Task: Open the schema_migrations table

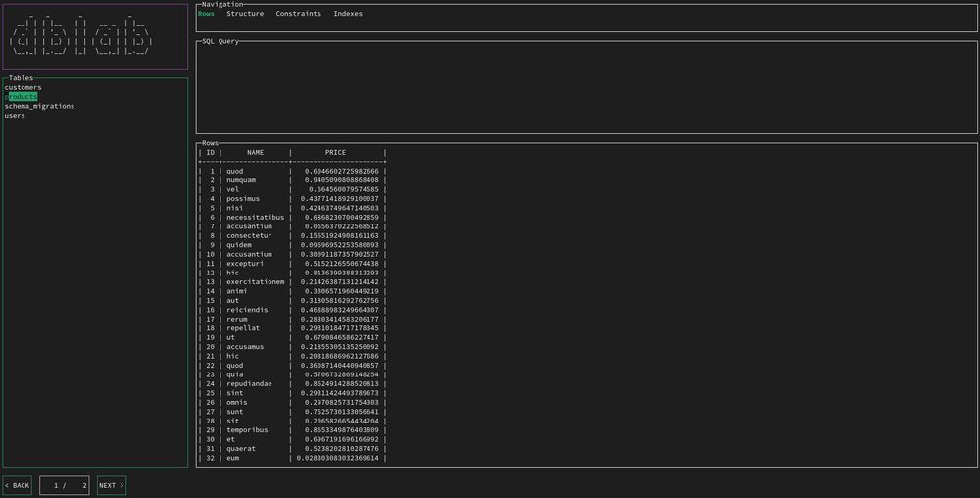Action: point(39,106)
